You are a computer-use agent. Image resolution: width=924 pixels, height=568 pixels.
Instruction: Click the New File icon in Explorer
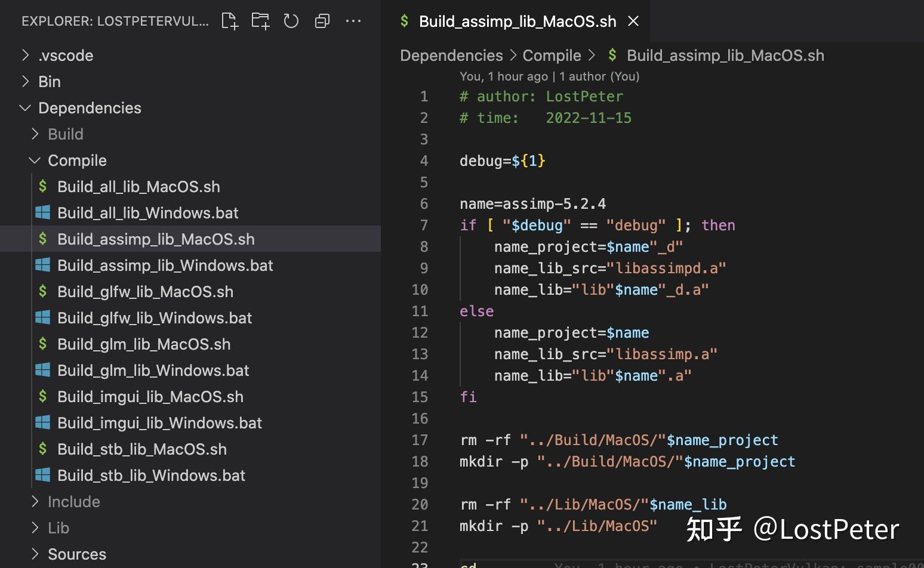pyautogui.click(x=229, y=21)
